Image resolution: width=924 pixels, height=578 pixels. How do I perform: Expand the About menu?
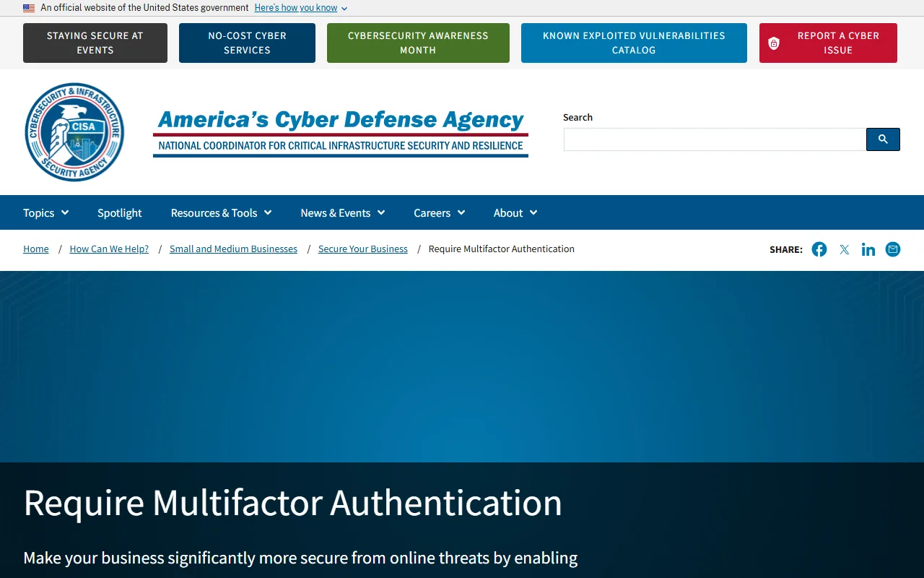515,212
